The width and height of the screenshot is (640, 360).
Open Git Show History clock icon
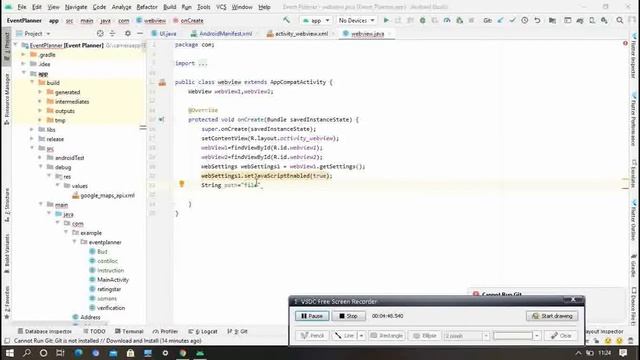(524, 20)
